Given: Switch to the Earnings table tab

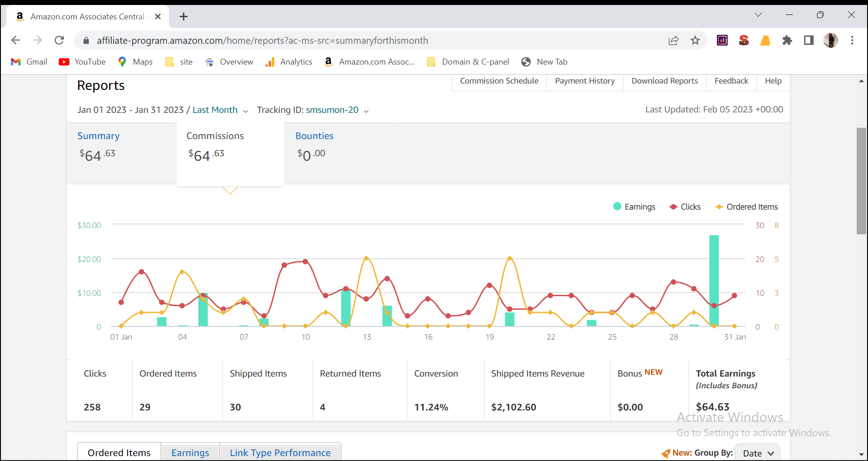Looking at the screenshot, I should pos(190,452).
